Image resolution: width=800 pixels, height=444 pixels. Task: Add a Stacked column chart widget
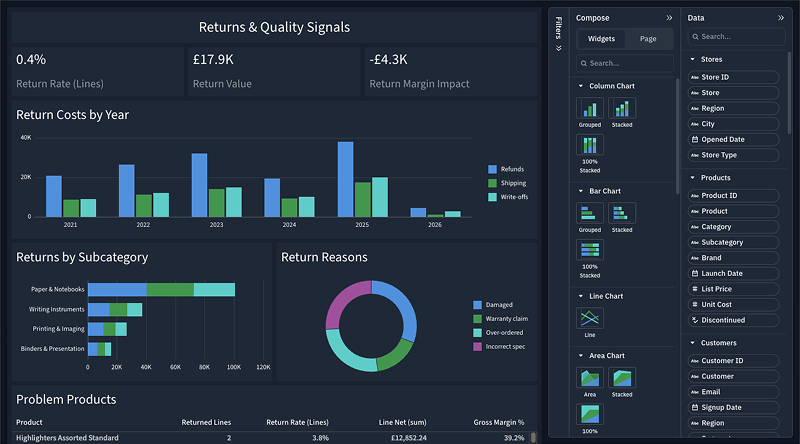click(621, 109)
